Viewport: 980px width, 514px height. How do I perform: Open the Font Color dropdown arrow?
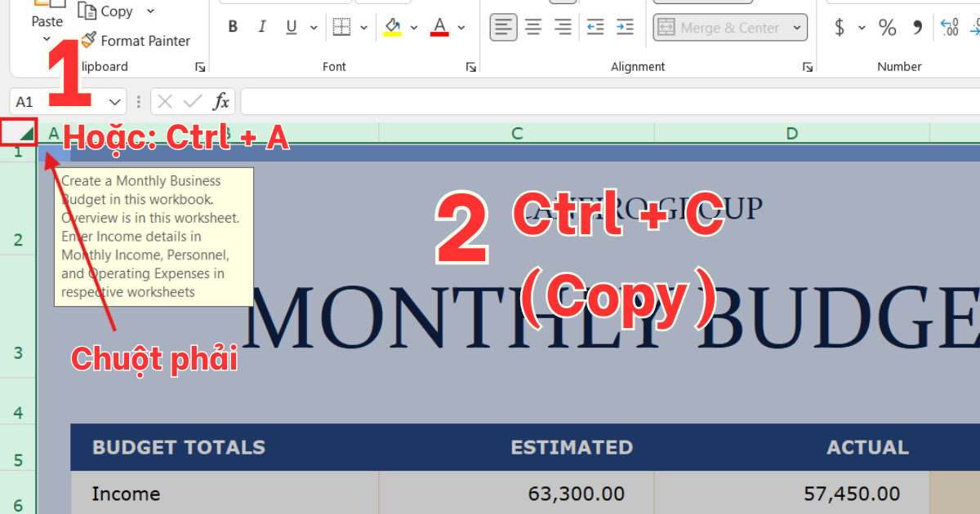click(x=461, y=27)
